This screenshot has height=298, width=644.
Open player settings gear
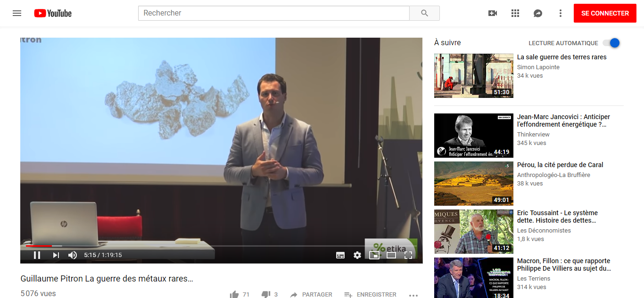pos(357,255)
